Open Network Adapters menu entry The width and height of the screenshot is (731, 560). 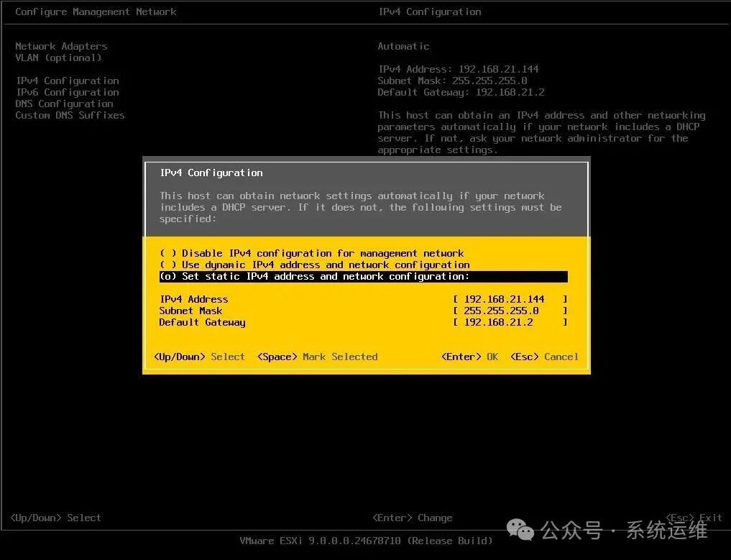pos(61,46)
